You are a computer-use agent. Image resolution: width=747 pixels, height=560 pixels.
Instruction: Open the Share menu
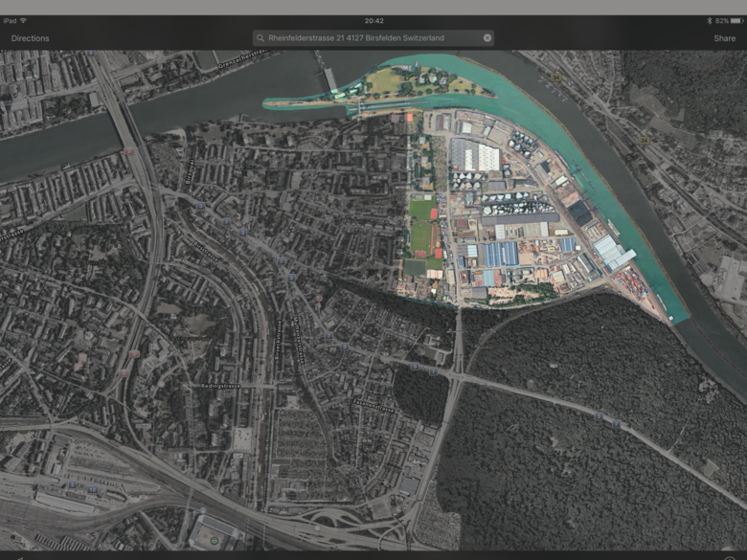[724, 38]
